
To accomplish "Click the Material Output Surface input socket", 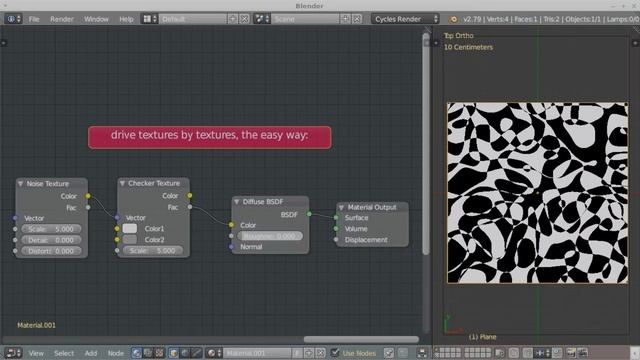I will tap(336, 218).
